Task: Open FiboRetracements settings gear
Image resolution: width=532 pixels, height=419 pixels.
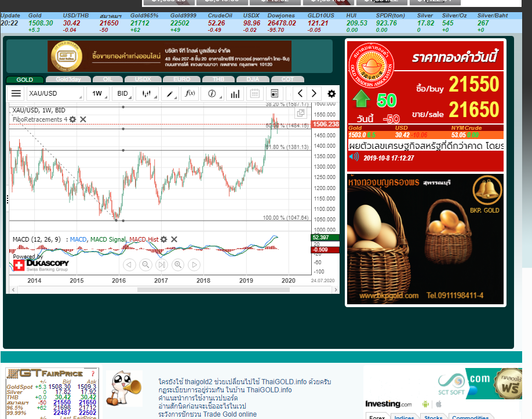Action: (72, 119)
